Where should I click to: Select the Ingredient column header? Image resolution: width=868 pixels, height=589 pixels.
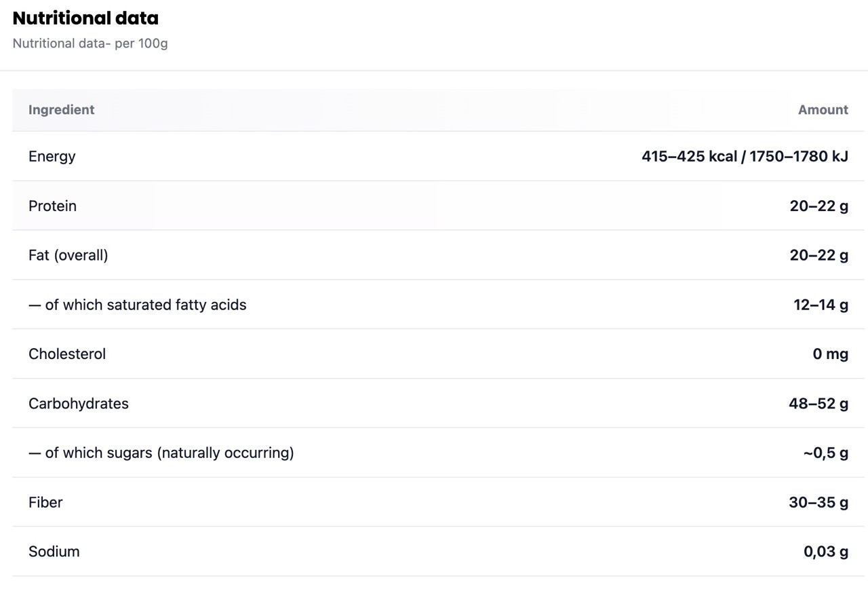[x=62, y=110]
